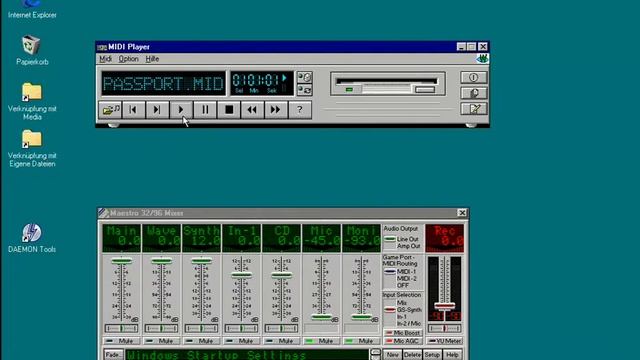Viewport: 640px width, 360px height.
Task: Adjust the In-1 channel balance slider
Action: point(242,328)
